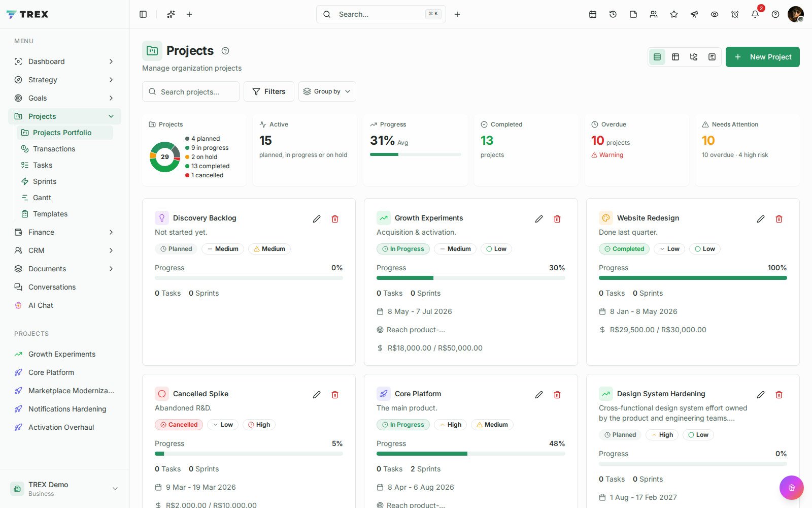Open the alarm clock reminders icon
The width and height of the screenshot is (812, 508).
[x=735, y=14]
